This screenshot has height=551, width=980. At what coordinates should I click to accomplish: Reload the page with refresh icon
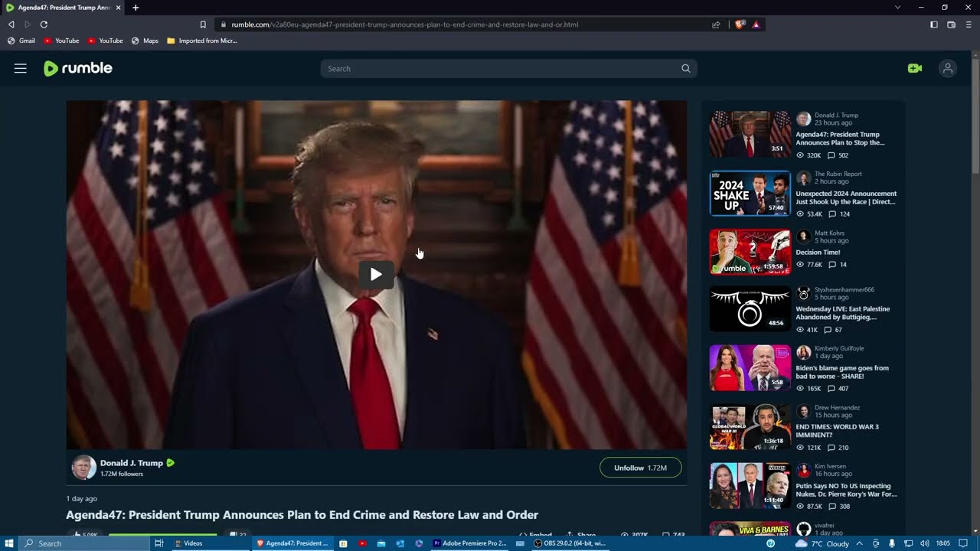[44, 24]
